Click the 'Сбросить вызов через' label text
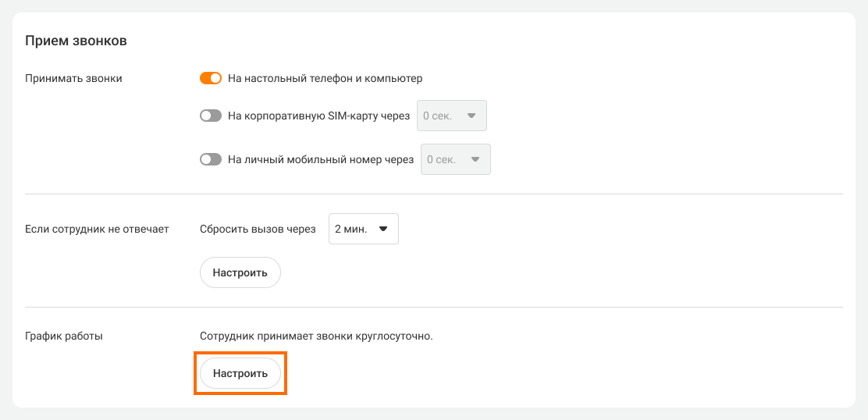The image size is (868, 420). (x=258, y=230)
